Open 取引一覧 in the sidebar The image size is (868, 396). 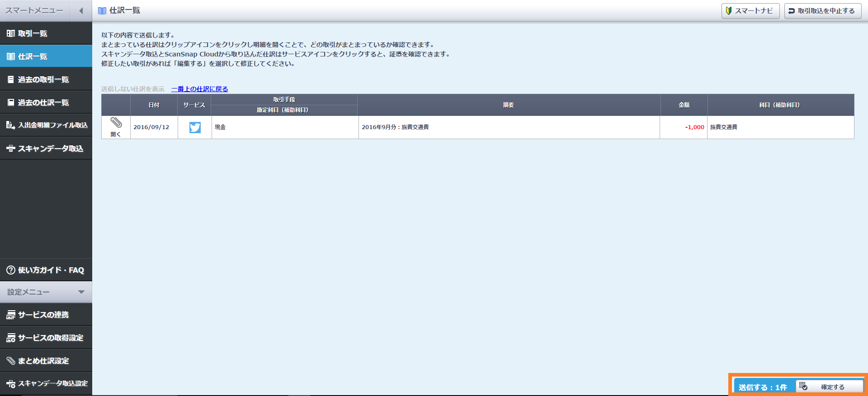click(46, 33)
